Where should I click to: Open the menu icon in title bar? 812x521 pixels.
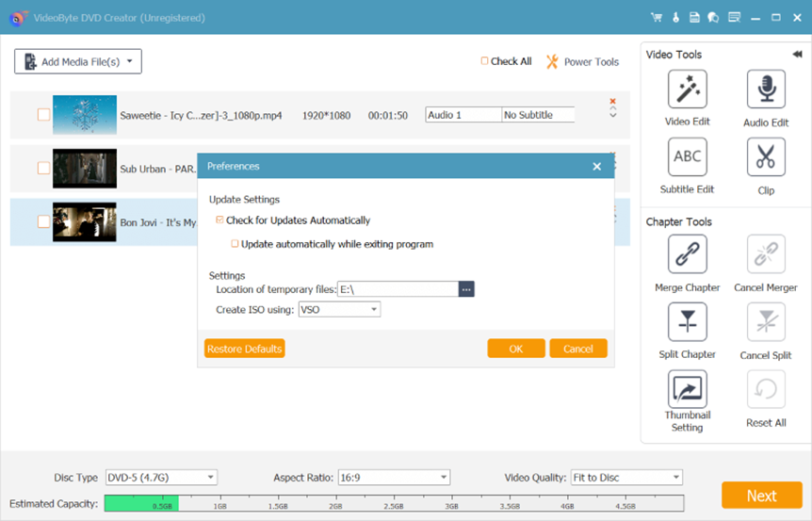click(735, 18)
